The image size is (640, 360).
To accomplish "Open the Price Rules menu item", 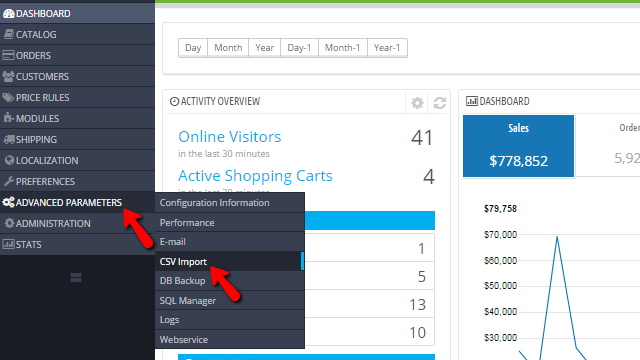I will coord(78,98).
